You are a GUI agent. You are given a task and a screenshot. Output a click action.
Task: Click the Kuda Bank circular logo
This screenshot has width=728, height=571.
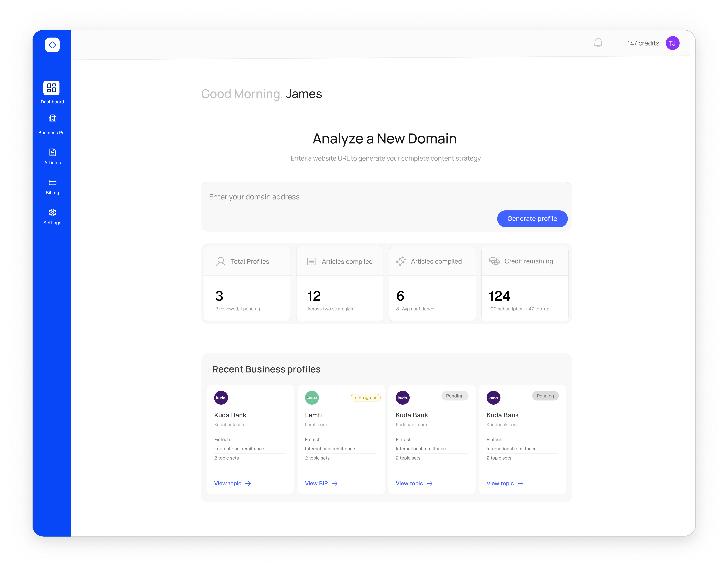pyautogui.click(x=221, y=398)
